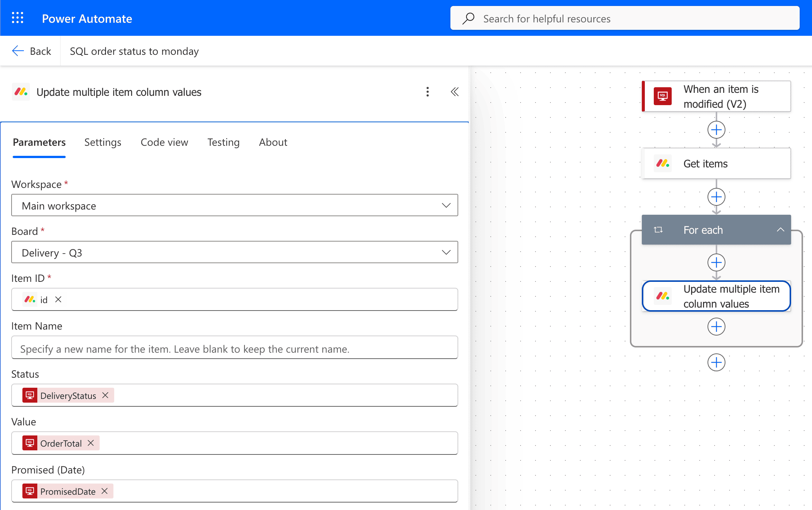Click the monday logo in panel header
The width and height of the screenshot is (812, 510).
click(21, 92)
